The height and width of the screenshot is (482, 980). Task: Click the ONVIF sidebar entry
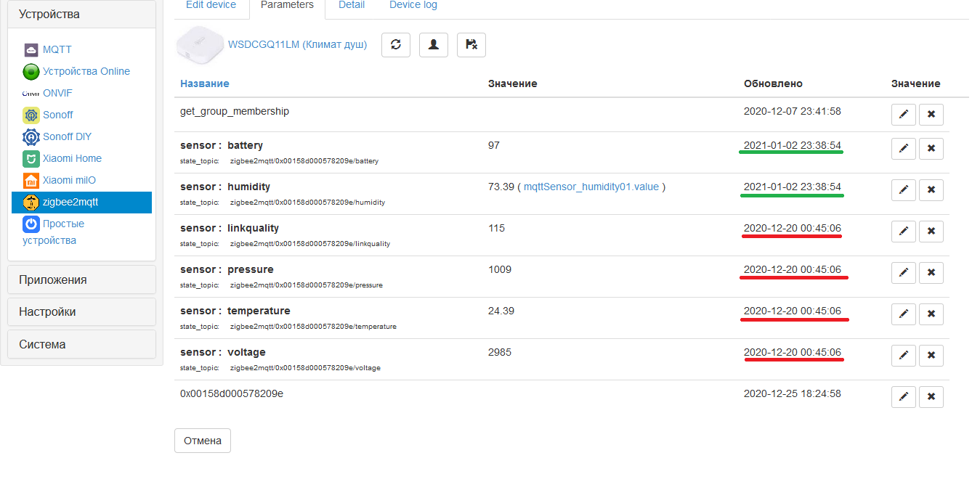[x=56, y=93]
